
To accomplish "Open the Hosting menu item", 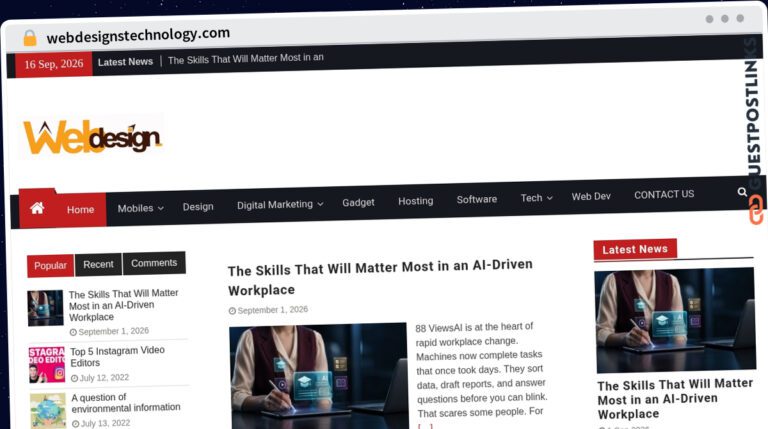I will coord(415,201).
